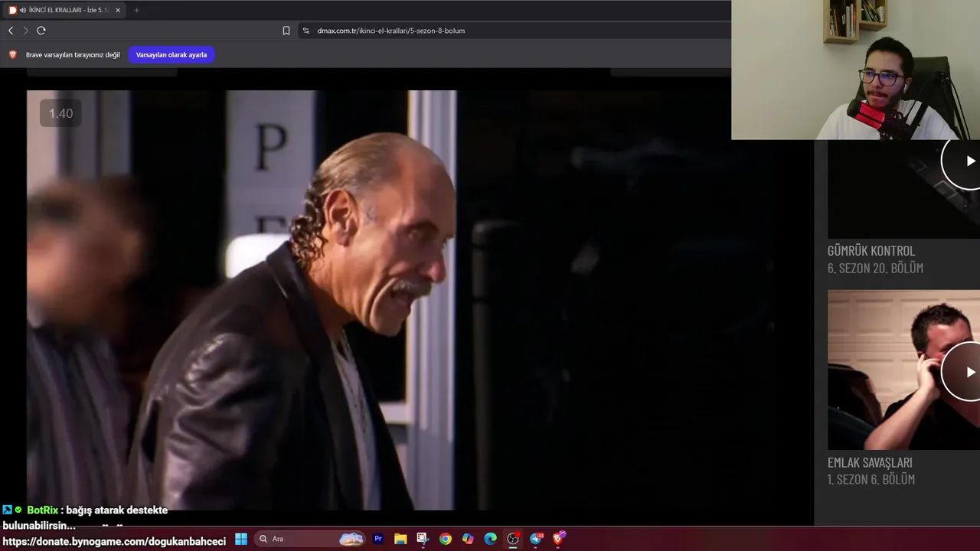Open the Windows Start menu
This screenshot has width=980, height=551.
coord(241,539)
